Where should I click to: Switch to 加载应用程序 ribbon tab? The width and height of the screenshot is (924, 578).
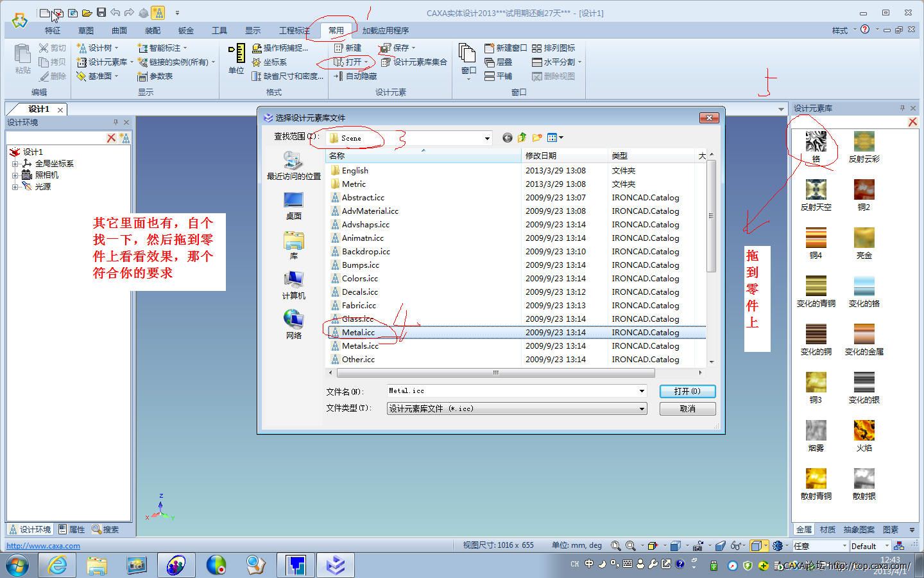(x=386, y=30)
